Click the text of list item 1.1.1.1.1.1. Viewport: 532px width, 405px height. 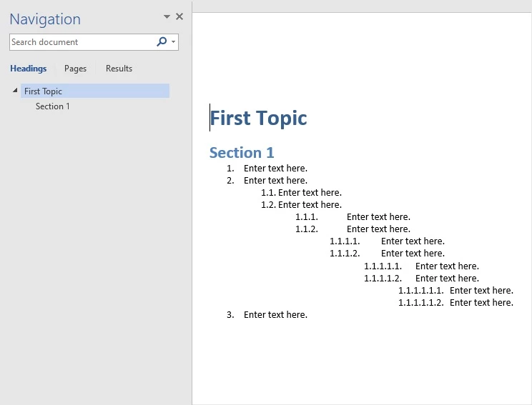(481, 291)
